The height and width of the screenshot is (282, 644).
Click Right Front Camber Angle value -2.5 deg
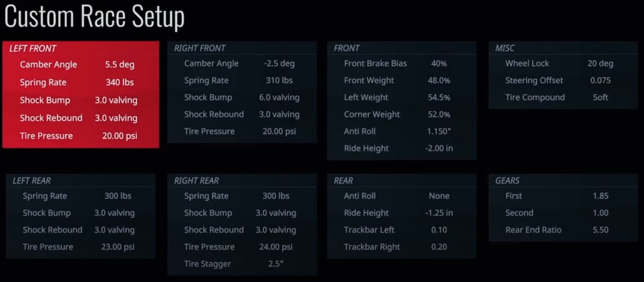279,64
